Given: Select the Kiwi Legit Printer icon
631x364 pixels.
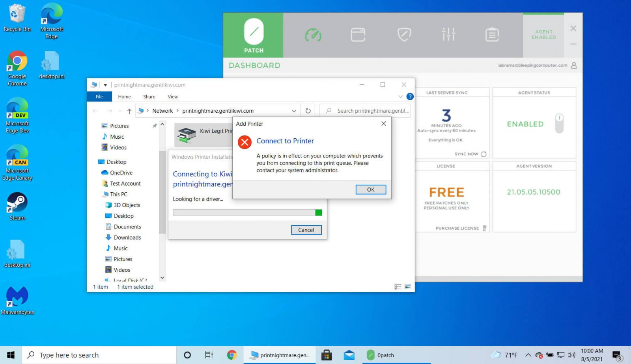Looking at the screenshot, I should tap(187, 135).
